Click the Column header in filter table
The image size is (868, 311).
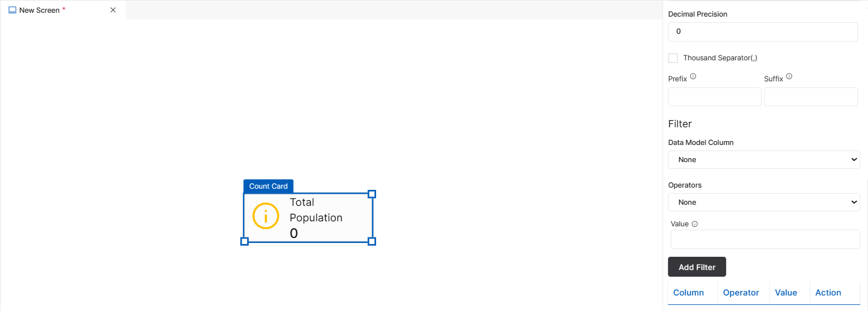pos(689,293)
